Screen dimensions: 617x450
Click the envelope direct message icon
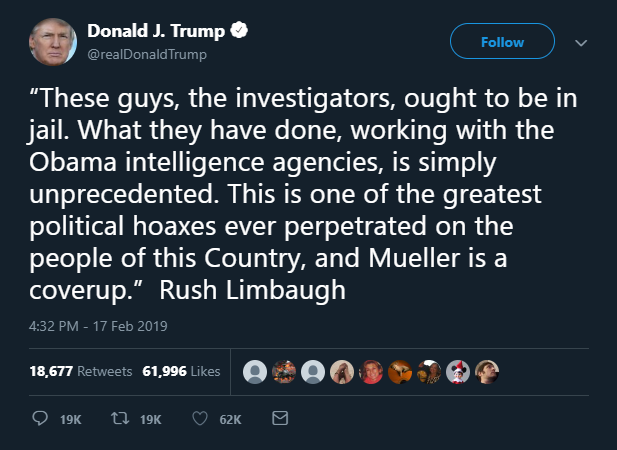pyautogui.click(x=280, y=420)
